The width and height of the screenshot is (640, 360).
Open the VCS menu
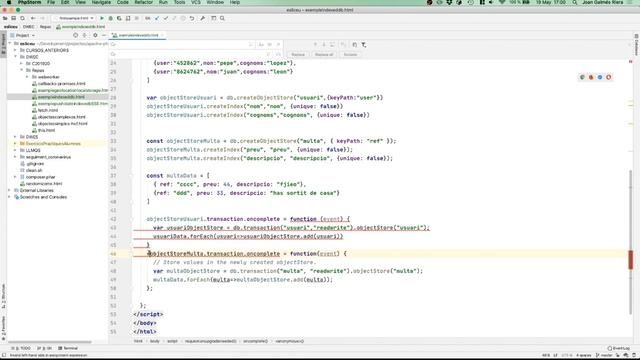[196, 2]
